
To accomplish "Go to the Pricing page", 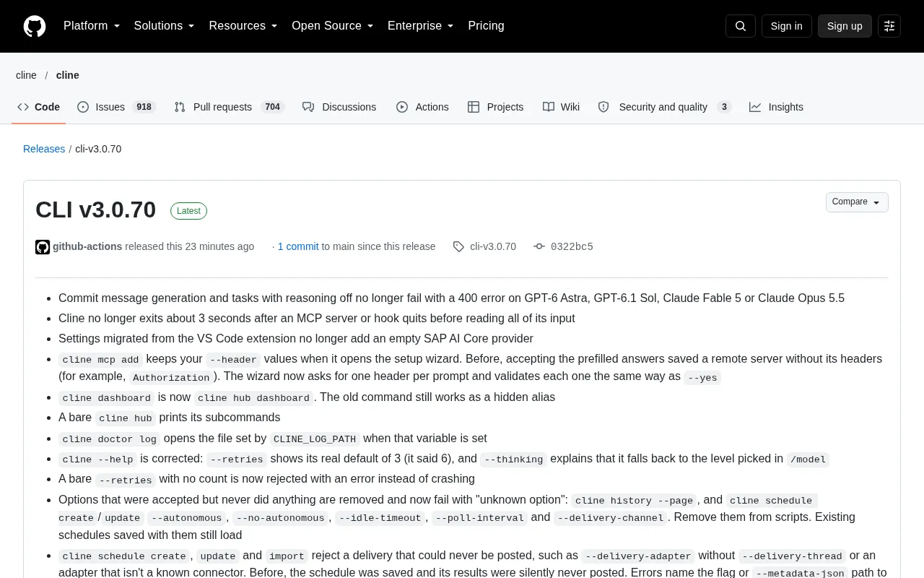I will [x=486, y=26].
